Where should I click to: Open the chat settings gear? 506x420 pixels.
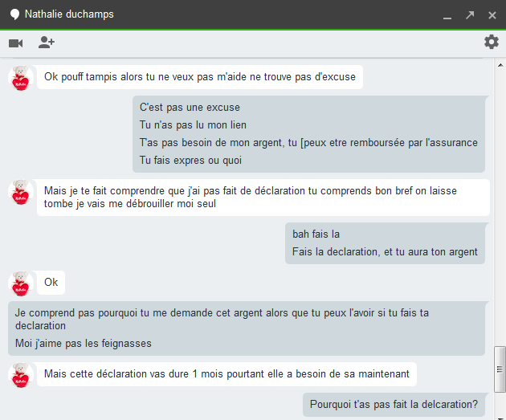click(x=491, y=43)
